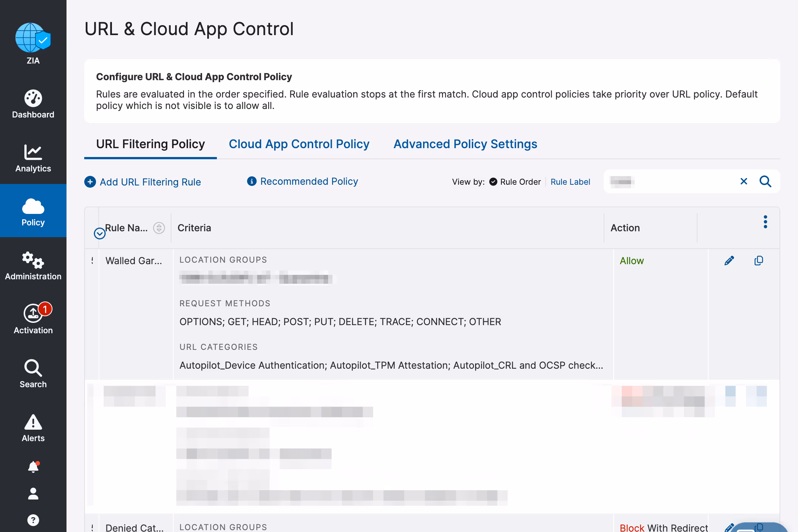Switch to Cloud App Control Policy tab
798x532 pixels.
299,144
